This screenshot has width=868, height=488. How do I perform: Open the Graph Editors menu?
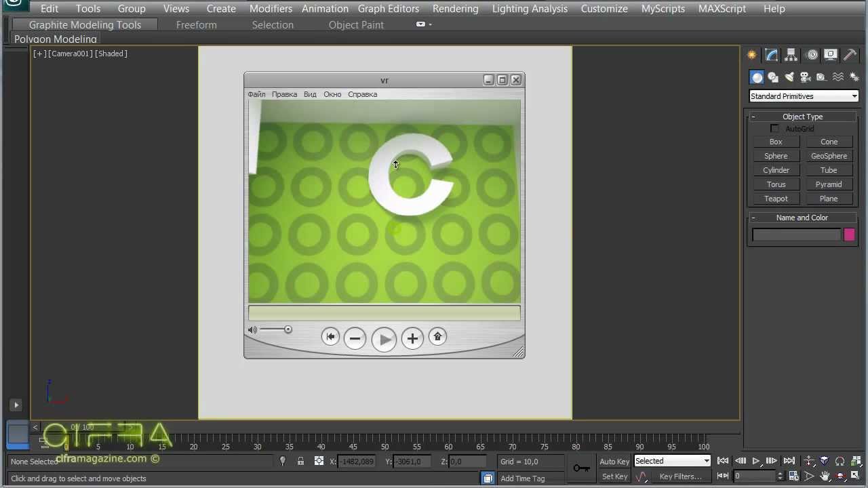389,9
